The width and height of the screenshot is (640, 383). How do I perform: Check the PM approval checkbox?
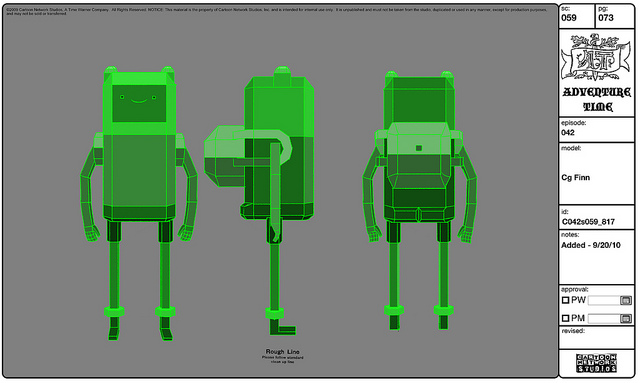point(565,318)
